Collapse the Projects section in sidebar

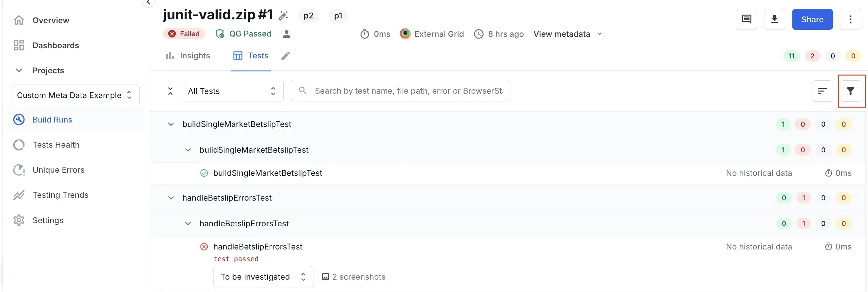tap(19, 70)
